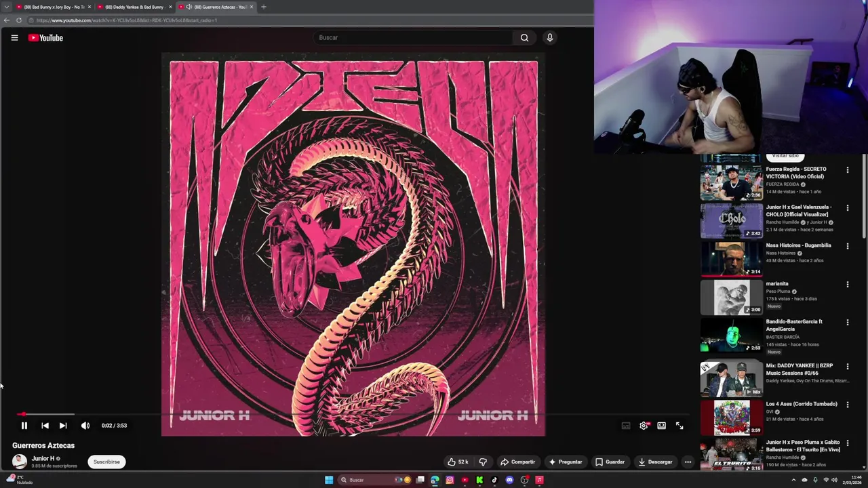The image size is (868, 488).
Task: Subscribe with the Suscribirse button
Action: [106, 462]
